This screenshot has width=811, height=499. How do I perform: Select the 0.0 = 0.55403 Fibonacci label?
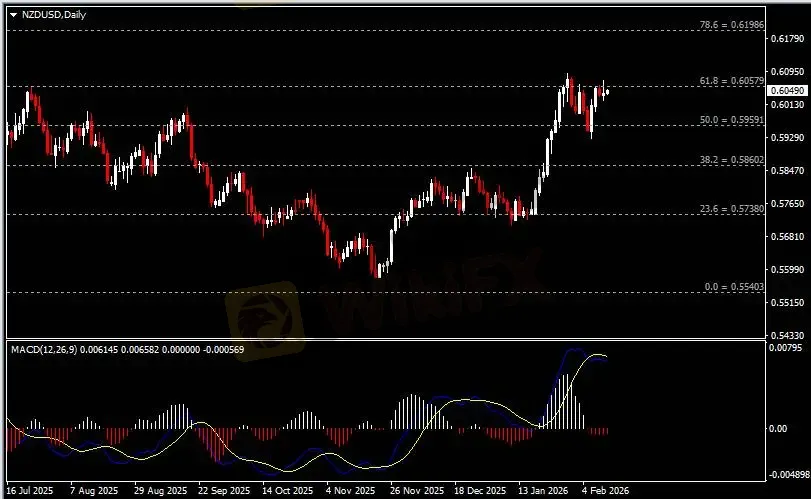point(733,287)
